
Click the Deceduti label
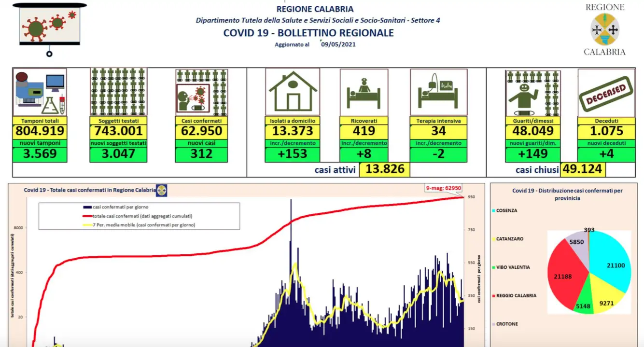(605, 120)
